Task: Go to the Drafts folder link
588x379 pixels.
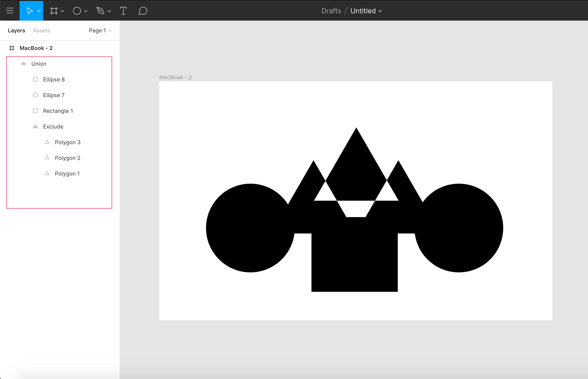Action: 331,11
